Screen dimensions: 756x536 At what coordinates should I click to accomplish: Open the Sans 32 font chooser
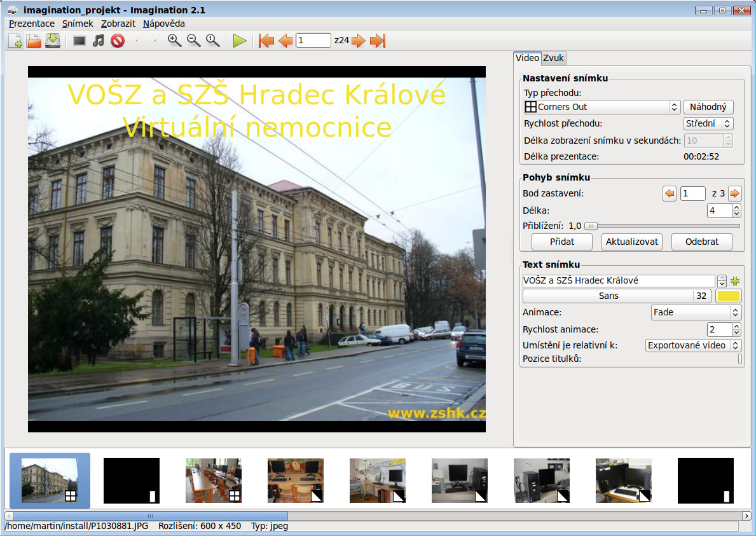coord(617,296)
